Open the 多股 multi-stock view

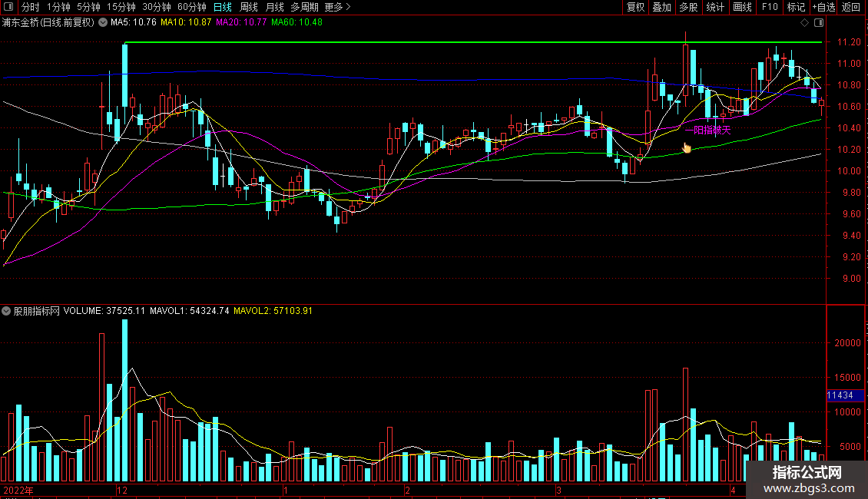tap(688, 7)
